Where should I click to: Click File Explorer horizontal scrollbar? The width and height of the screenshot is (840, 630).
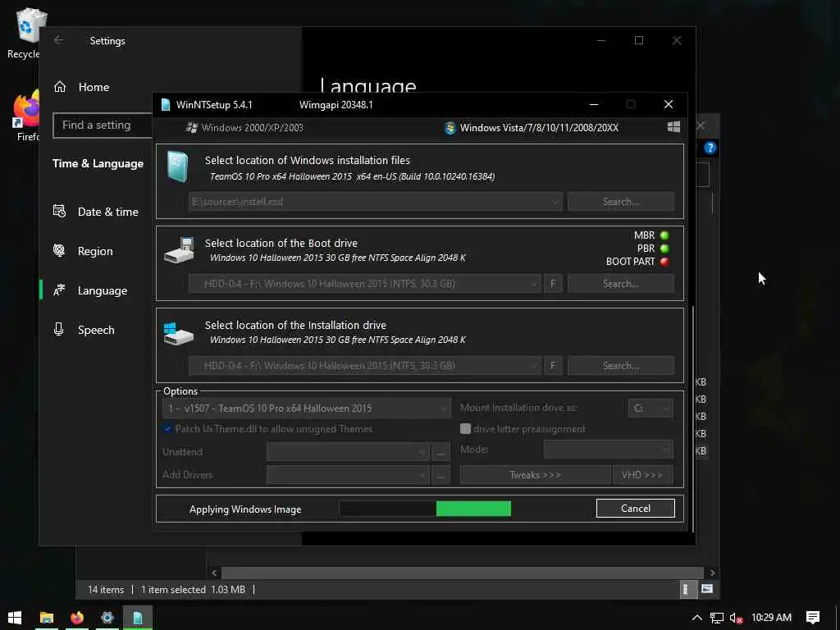463,573
